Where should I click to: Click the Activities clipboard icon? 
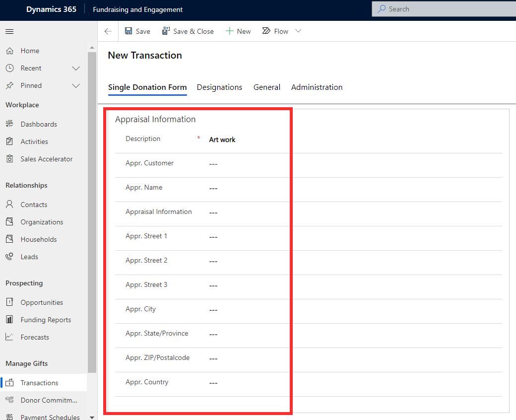click(10, 141)
